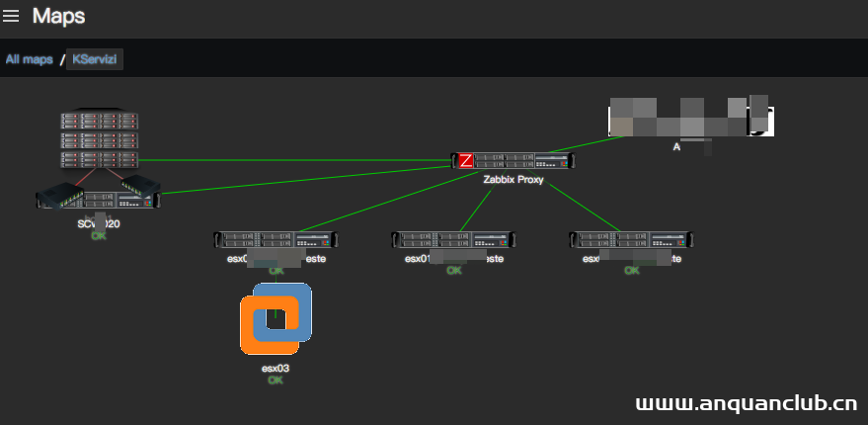Click the OK status under esx03
This screenshot has width=868, height=425.
pyautogui.click(x=276, y=380)
